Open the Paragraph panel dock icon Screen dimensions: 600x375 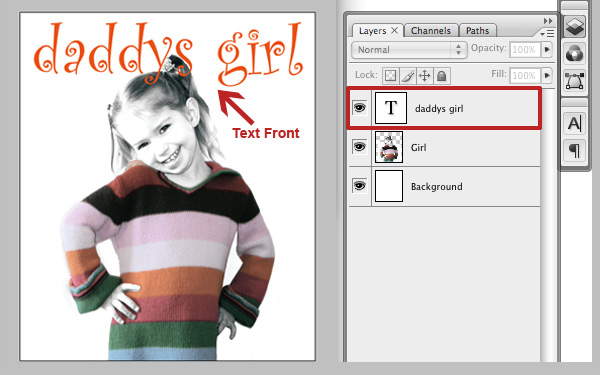(x=574, y=150)
